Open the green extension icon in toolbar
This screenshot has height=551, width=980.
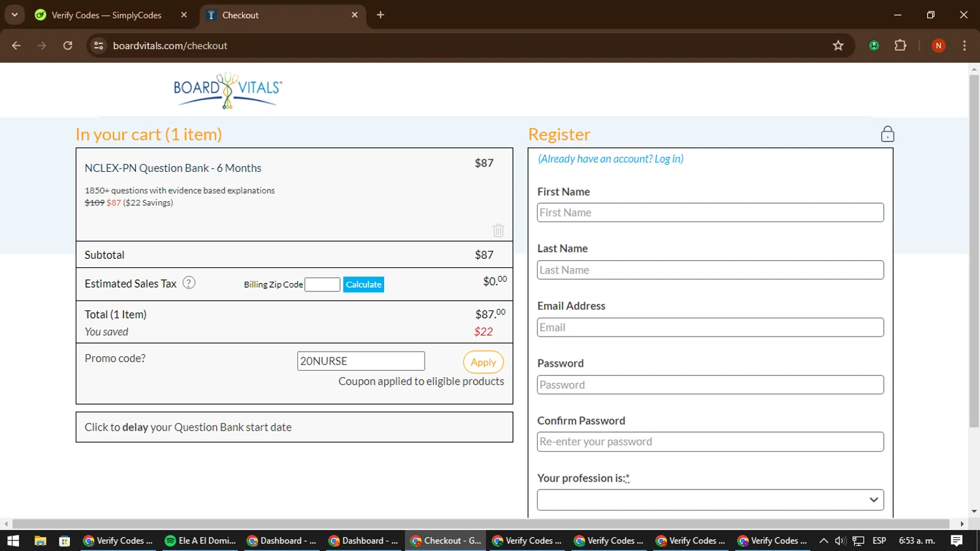pos(874,46)
